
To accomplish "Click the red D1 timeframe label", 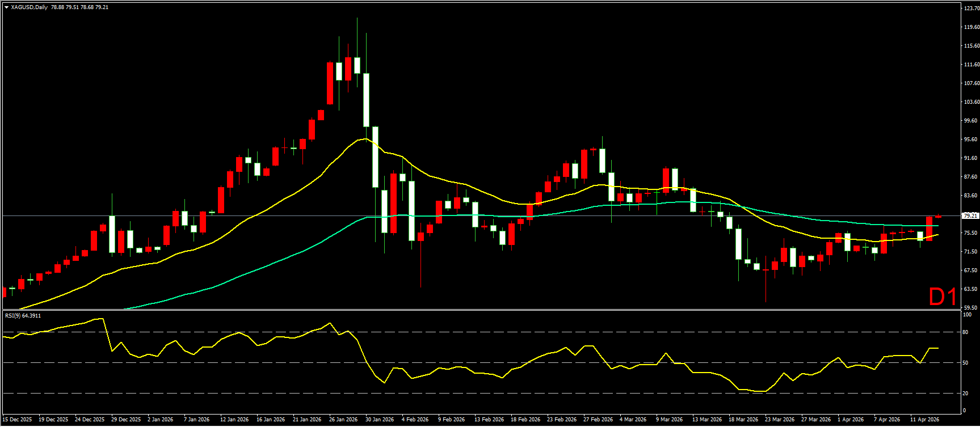I will coord(943,297).
